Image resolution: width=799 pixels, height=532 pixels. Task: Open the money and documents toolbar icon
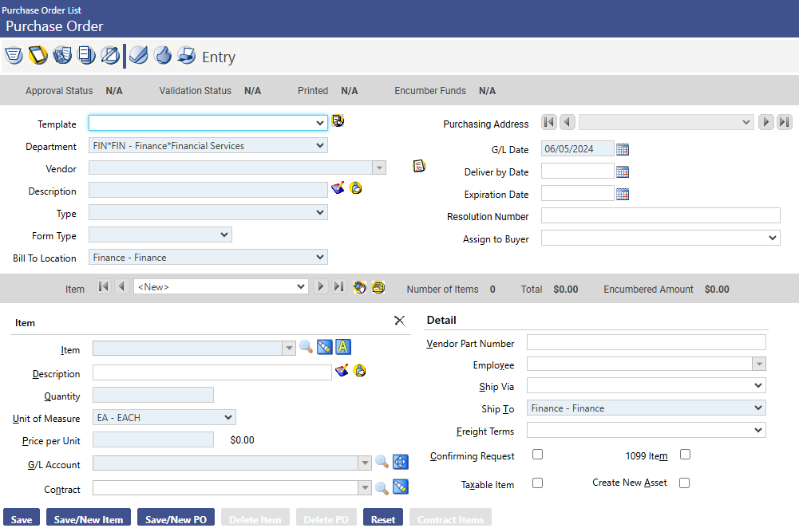pos(62,55)
